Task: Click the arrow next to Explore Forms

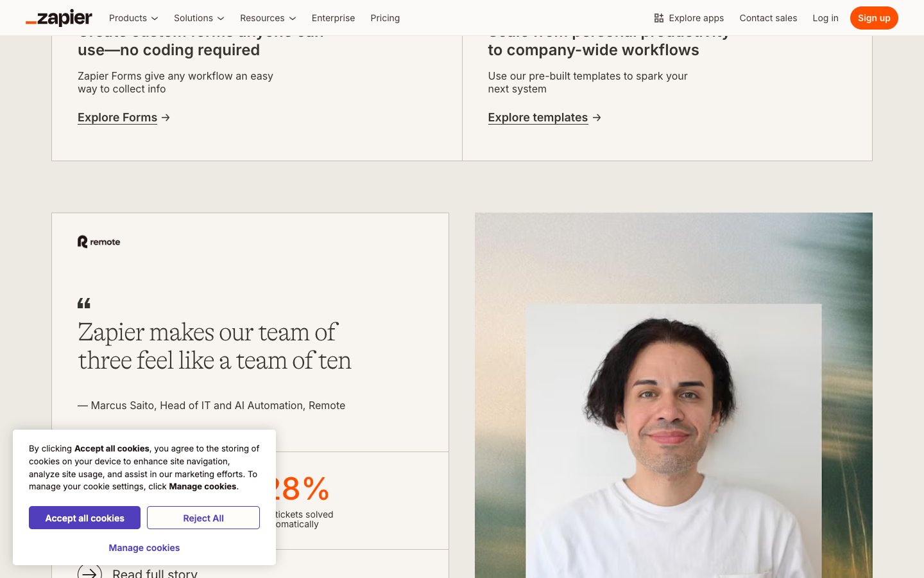Action: click(x=166, y=118)
